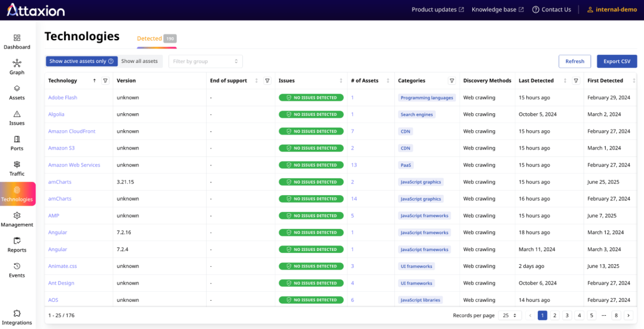Image resolution: width=644 pixels, height=329 pixels.
Task: Click version 3.21.15 in amCharts row
Action: point(125,182)
